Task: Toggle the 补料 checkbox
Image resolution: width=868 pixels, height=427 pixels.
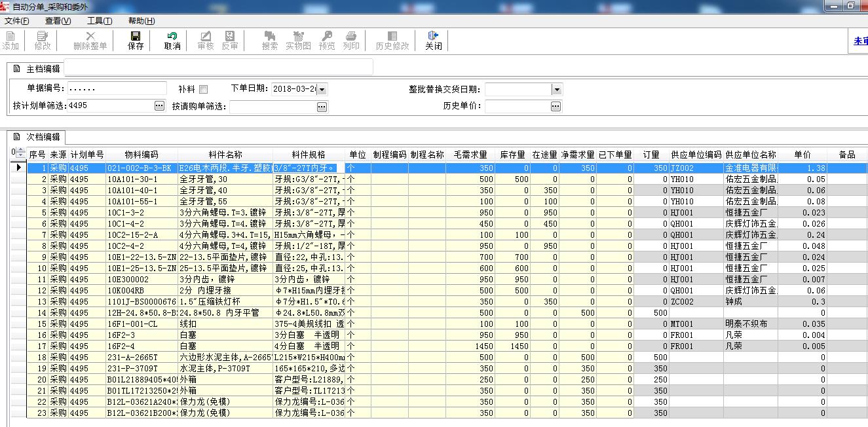Action: (203, 89)
